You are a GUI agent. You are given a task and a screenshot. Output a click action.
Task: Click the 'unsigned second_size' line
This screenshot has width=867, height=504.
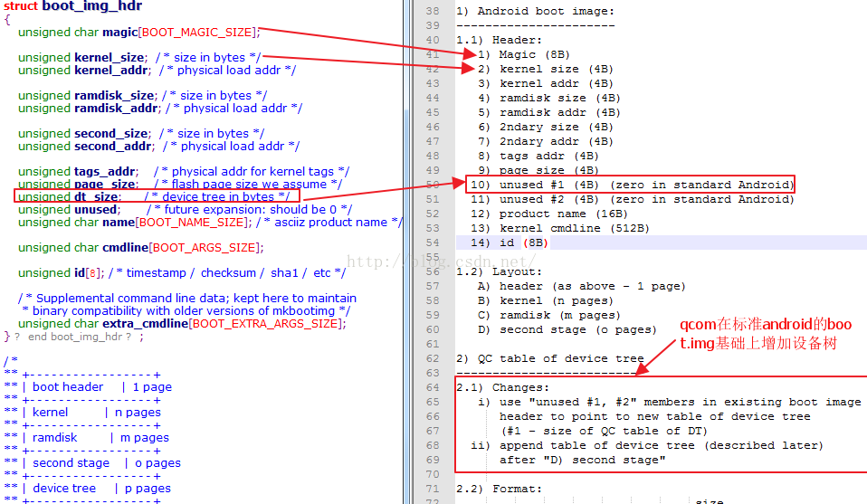click(x=141, y=134)
